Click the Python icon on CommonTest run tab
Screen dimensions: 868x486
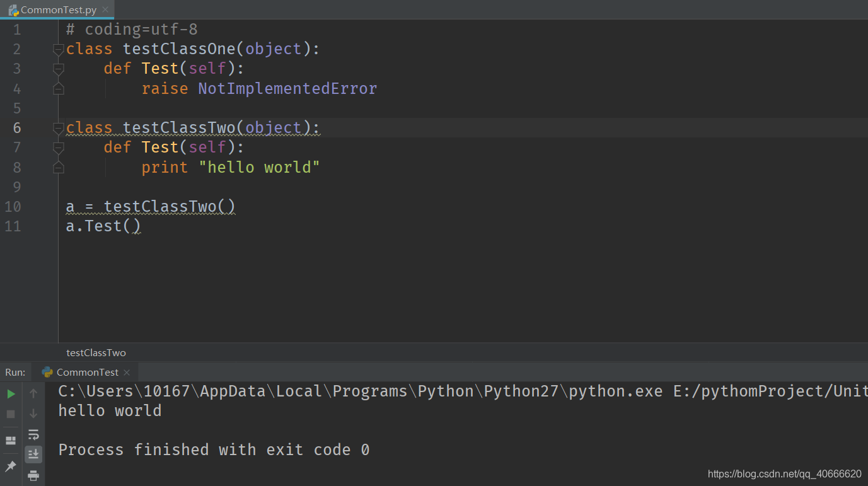pos(47,372)
